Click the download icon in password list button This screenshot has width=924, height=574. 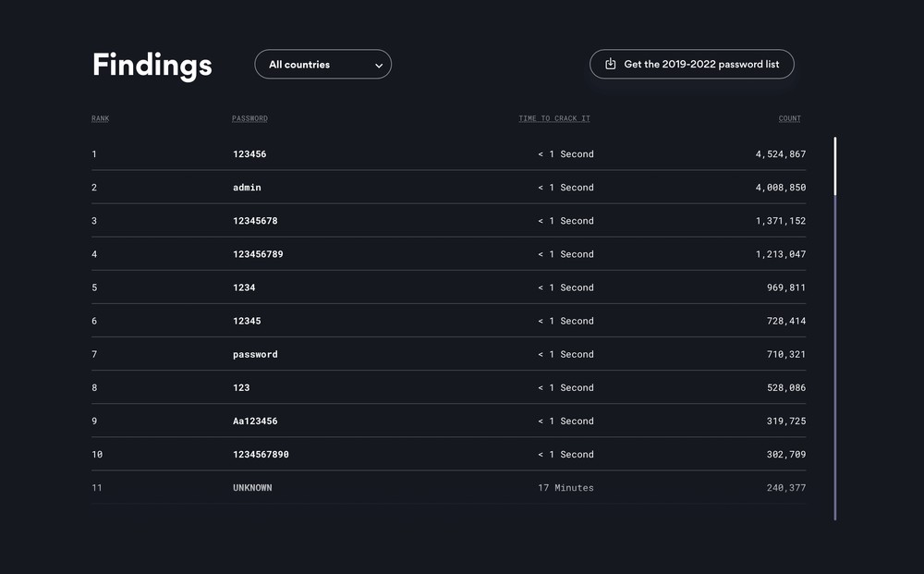point(610,64)
